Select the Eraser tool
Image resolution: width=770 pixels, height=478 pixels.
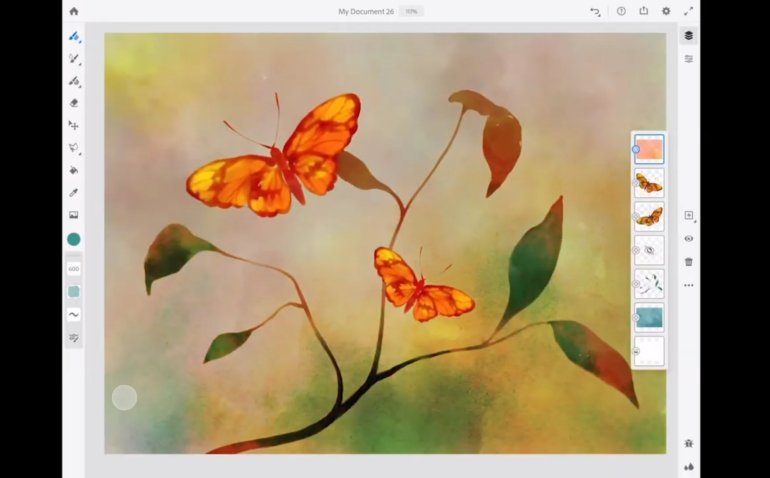pos(74,103)
